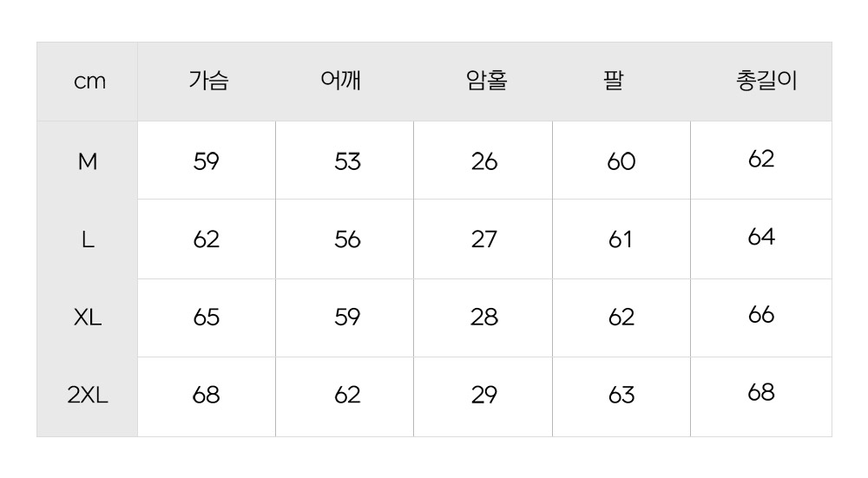Select L sleeve value 61
The width and height of the screenshot is (868, 478).
[621, 239]
